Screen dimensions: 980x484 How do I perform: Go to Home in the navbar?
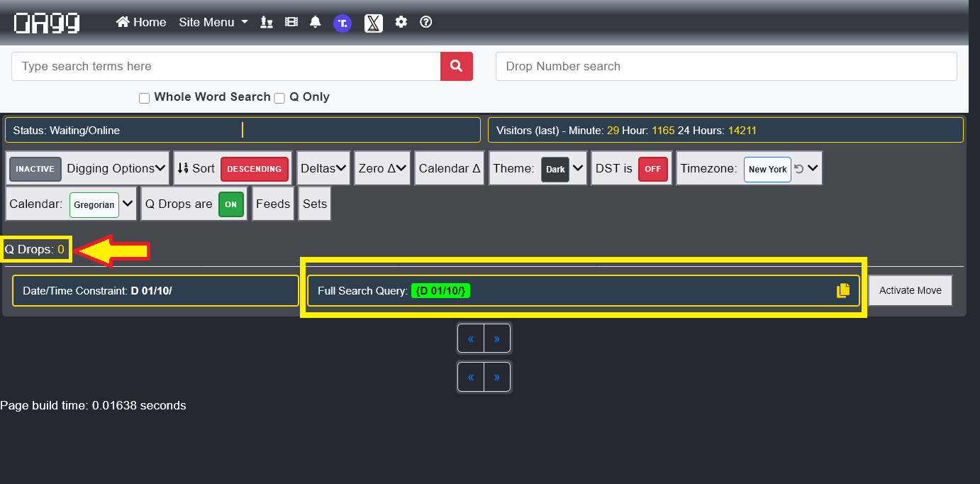click(x=141, y=22)
